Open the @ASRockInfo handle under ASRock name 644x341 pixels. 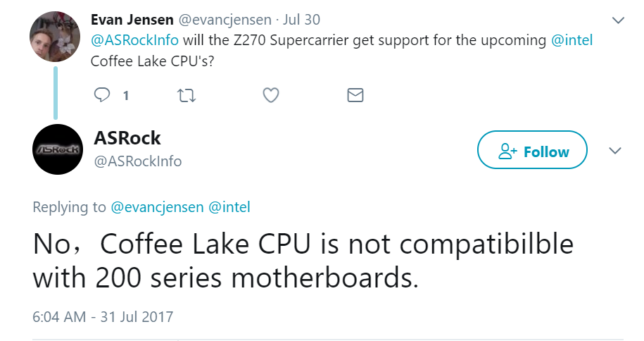click(x=138, y=161)
